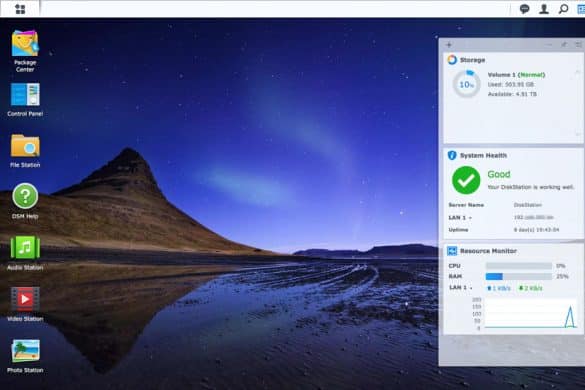
Task: Click the System Health widget info icon
Action: [x=452, y=155]
